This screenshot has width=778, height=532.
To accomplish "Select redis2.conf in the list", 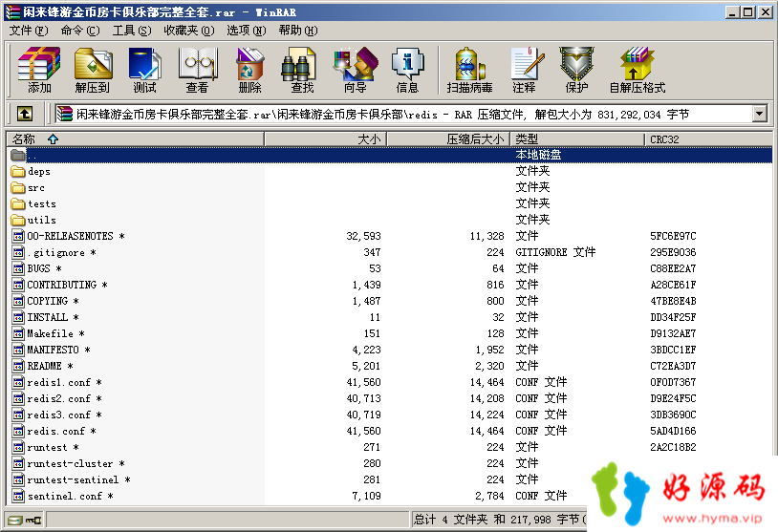I will pyautogui.click(x=58, y=398).
